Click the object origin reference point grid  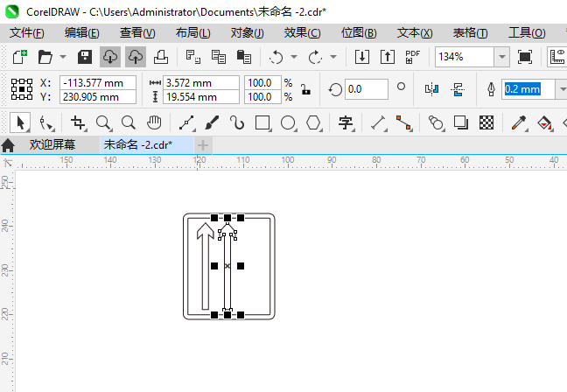coord(22,89)
